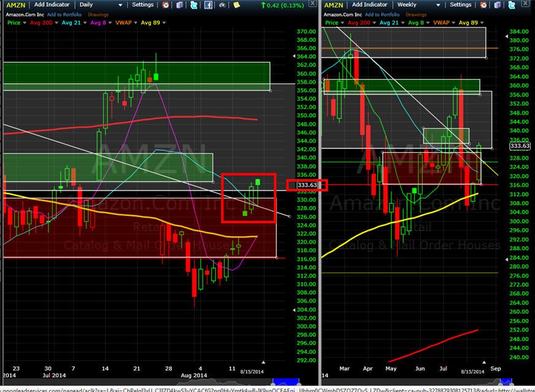Click the binoculars icon in Daily chart
Image resolution: width=535 pixels, height=392 pixels.
pyautogui.click(x=222, y=5)
